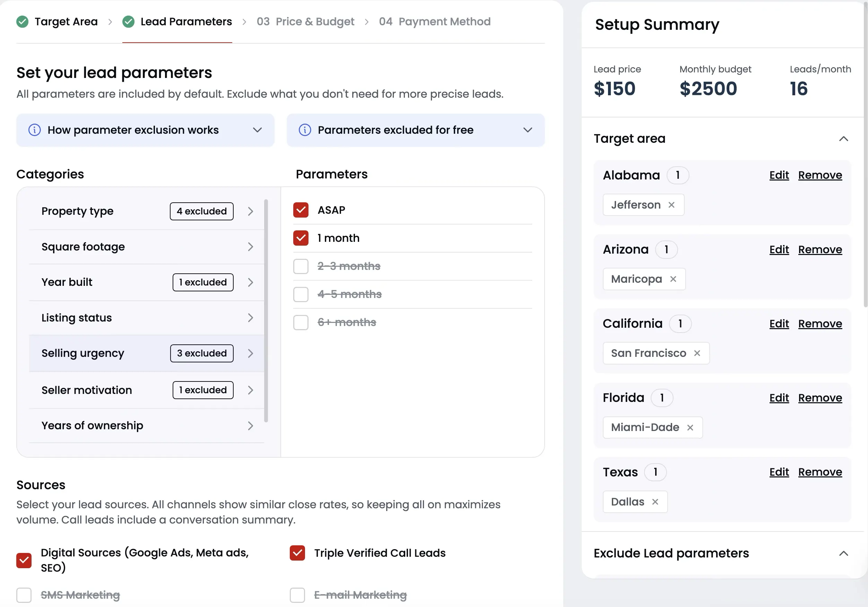Remove the Florida target area
The width and height of the screenshot is (868, 607).
pos(820,398)
